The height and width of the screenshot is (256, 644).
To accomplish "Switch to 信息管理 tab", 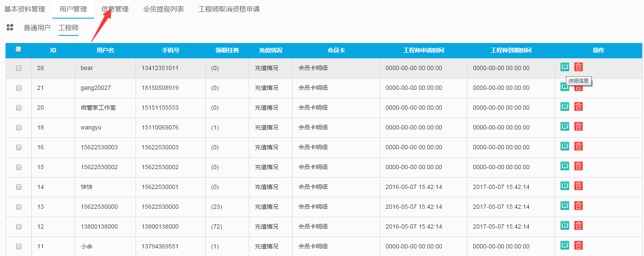I will 115,9.
